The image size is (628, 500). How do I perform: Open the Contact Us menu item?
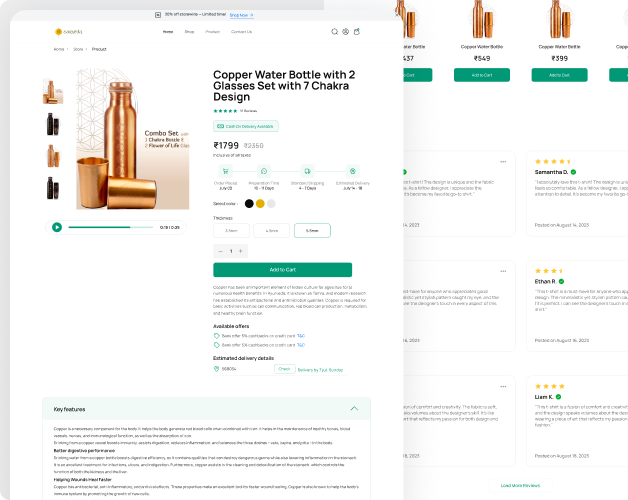coord(241,32)
